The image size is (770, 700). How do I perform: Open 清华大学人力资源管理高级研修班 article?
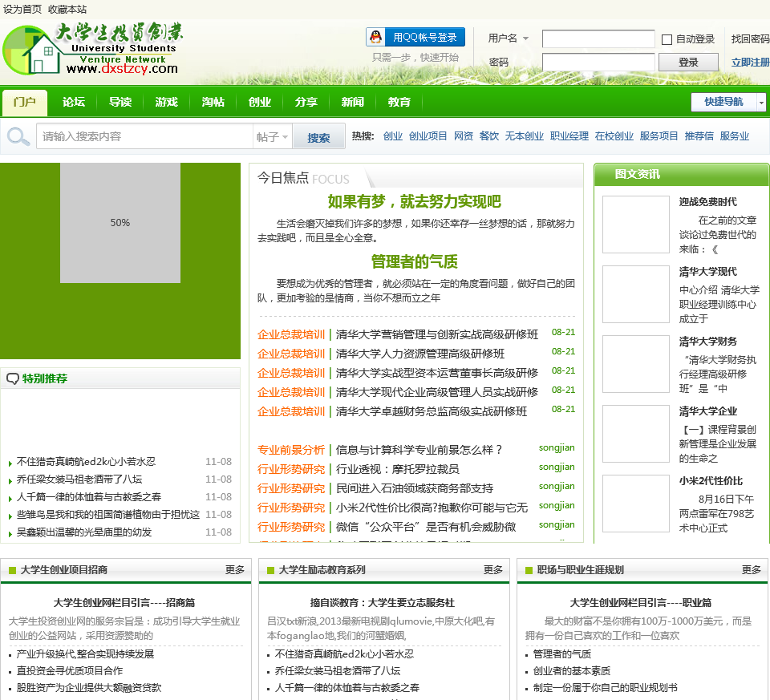click(x=420, y=354)
